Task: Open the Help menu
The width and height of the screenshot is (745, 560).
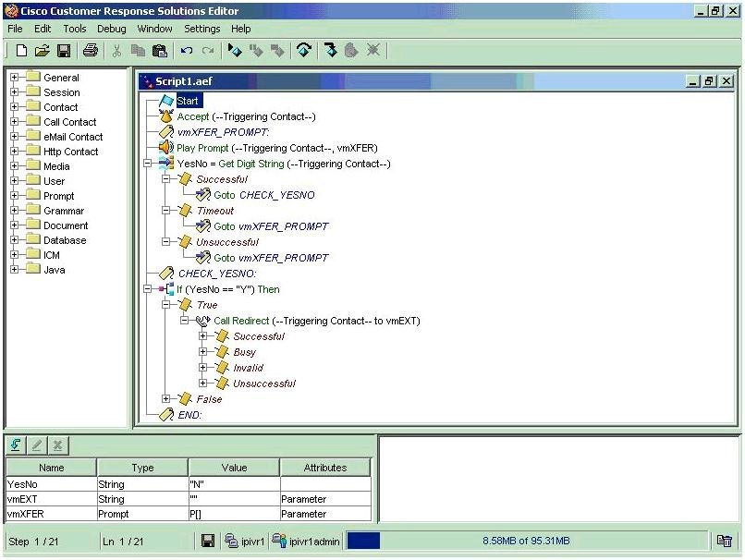Action: pos(241,29)
